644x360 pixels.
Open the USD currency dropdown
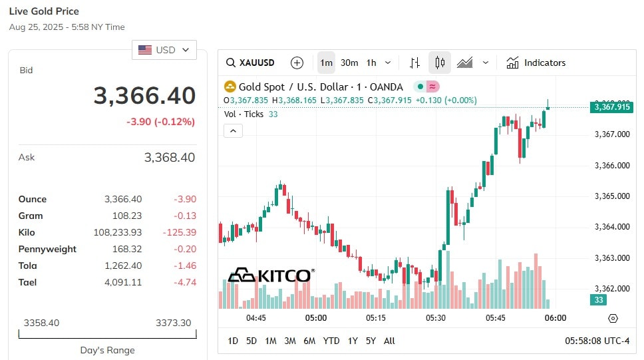pyautogui.click(x=164, y=50)
